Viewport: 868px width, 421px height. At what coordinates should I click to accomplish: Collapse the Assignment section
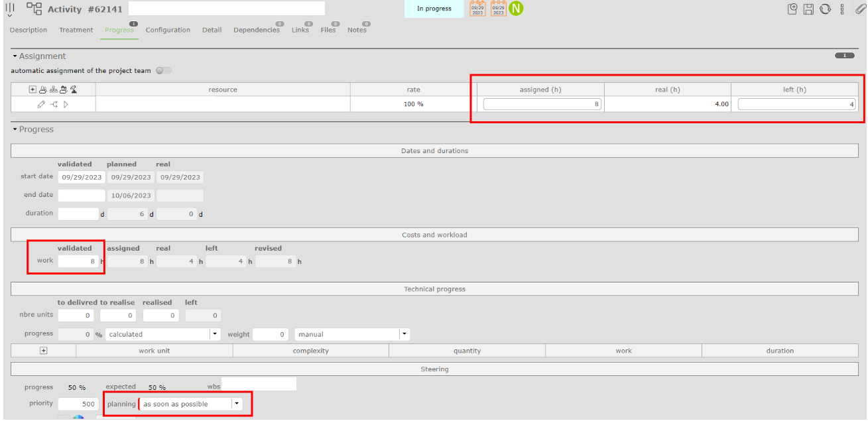tap(15, 56)
